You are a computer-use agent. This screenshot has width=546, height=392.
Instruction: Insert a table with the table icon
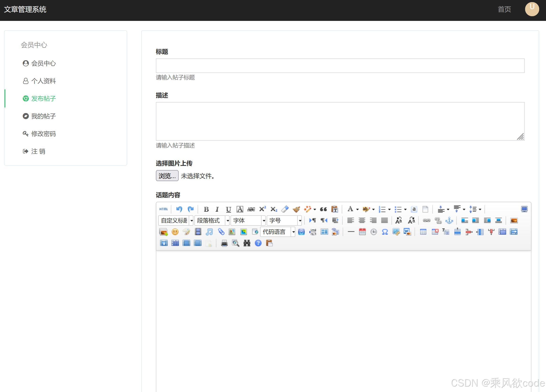tap(423, 232)
